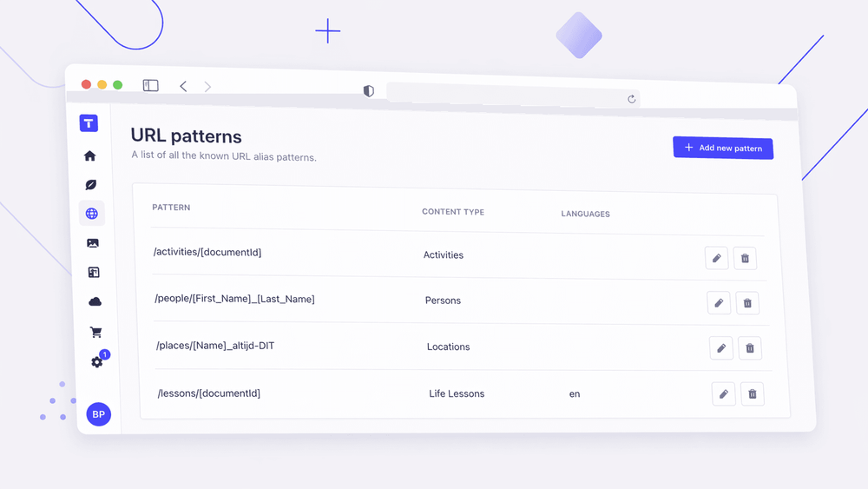Reload page with the refresh icon

632,99
